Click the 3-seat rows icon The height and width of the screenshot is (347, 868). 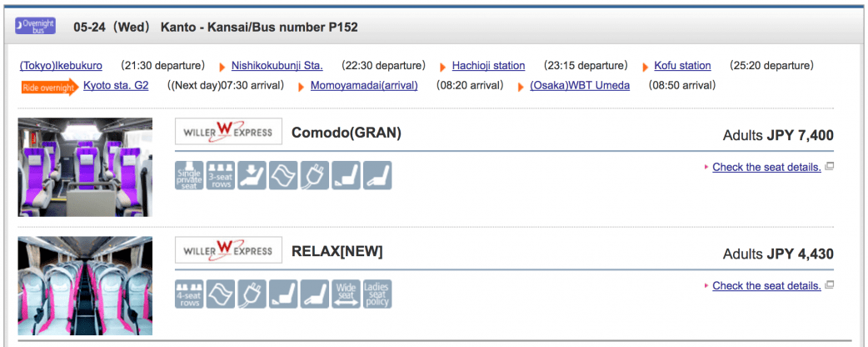[x=221, y=175]
